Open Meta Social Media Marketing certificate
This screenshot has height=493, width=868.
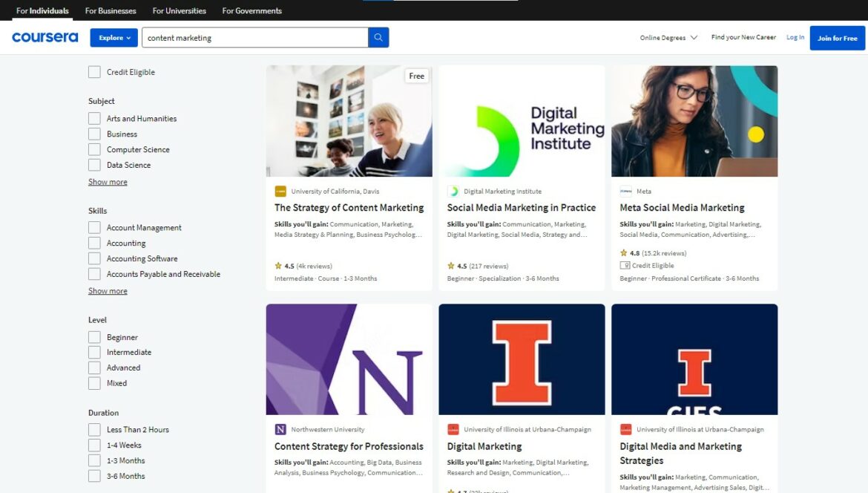click(682, 208)
